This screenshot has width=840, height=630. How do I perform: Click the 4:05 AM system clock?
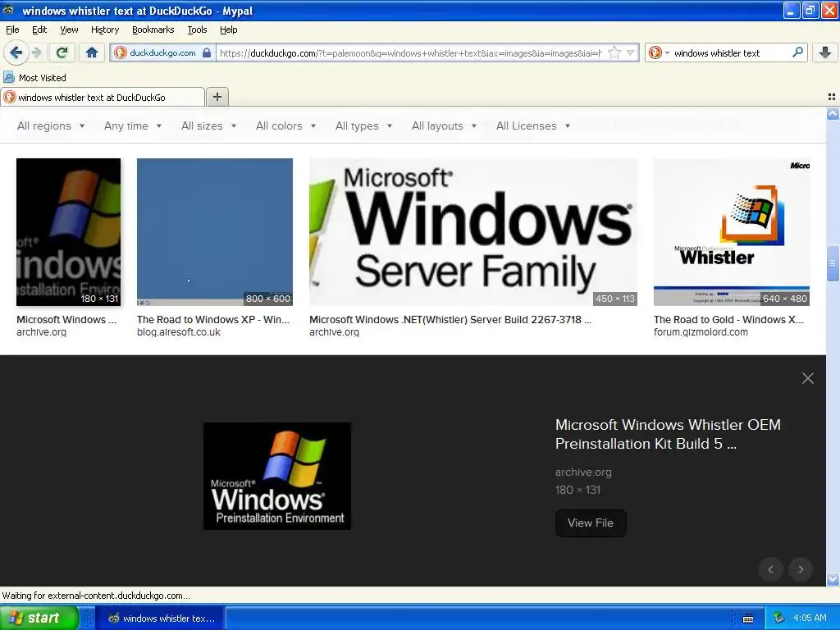click(x=810, y=618)
